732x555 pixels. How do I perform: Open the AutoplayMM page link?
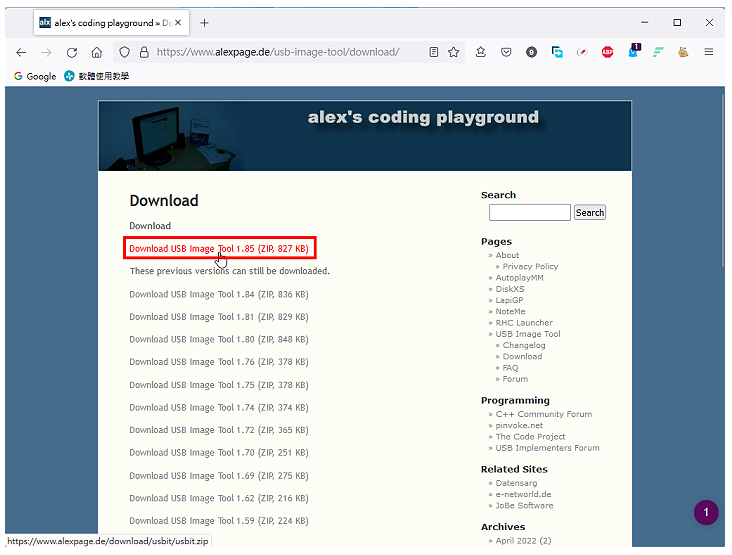coord(520,278)
